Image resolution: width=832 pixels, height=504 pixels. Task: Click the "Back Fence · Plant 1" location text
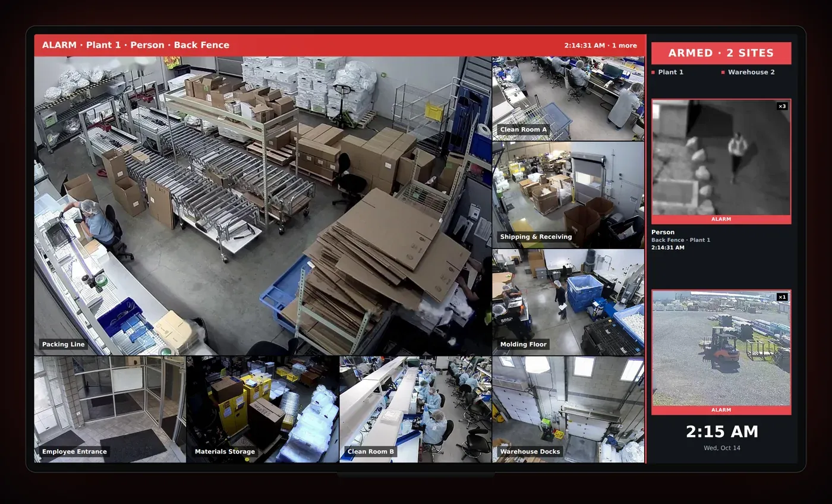[x=680, y=240]
